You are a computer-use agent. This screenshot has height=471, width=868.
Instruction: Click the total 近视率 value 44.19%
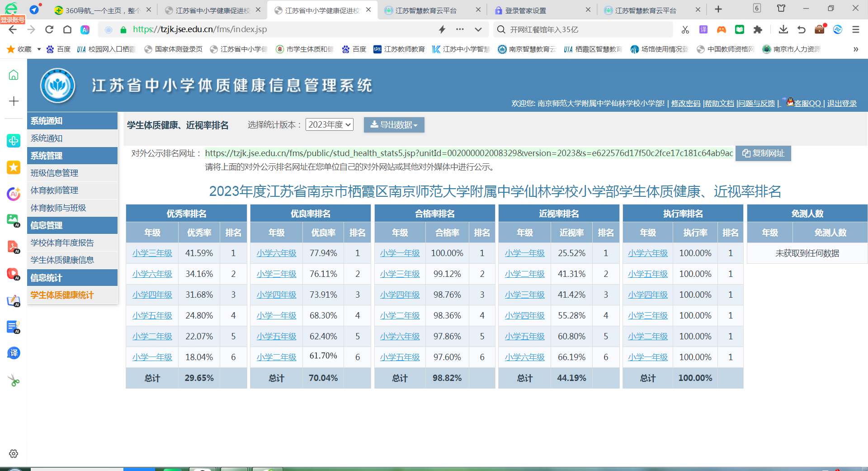[x=571, y=378]
